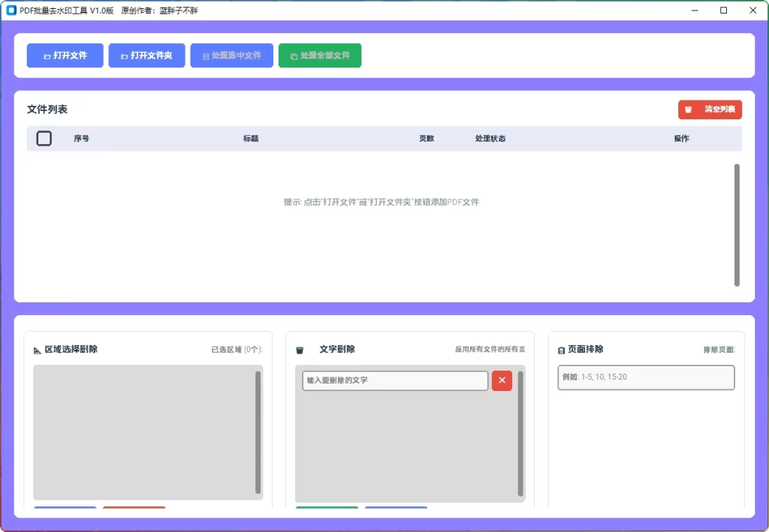769x532 pixels.
Task: Click the trash icon beside 文字删除 header
Action: (x=300, y=349)
